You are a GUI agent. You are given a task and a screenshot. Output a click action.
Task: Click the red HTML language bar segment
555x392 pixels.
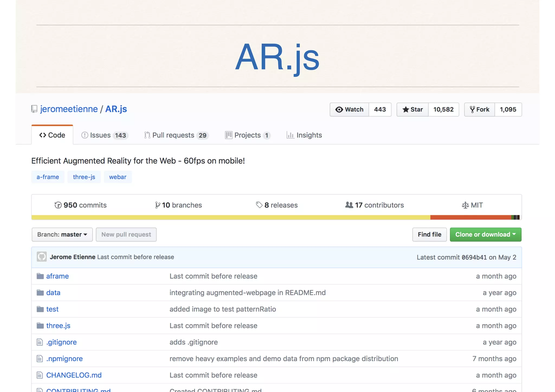pos(471,217)
